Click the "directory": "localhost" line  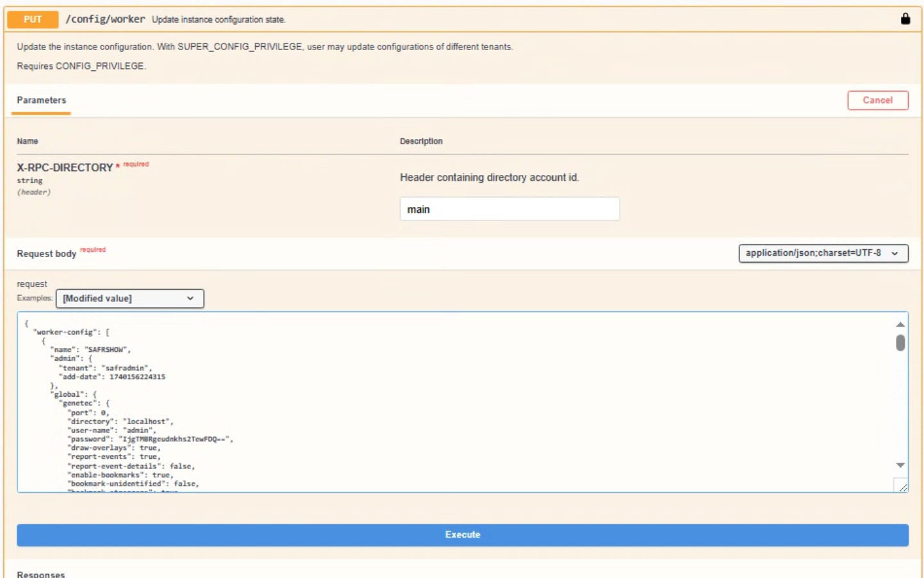coord(120,422)
